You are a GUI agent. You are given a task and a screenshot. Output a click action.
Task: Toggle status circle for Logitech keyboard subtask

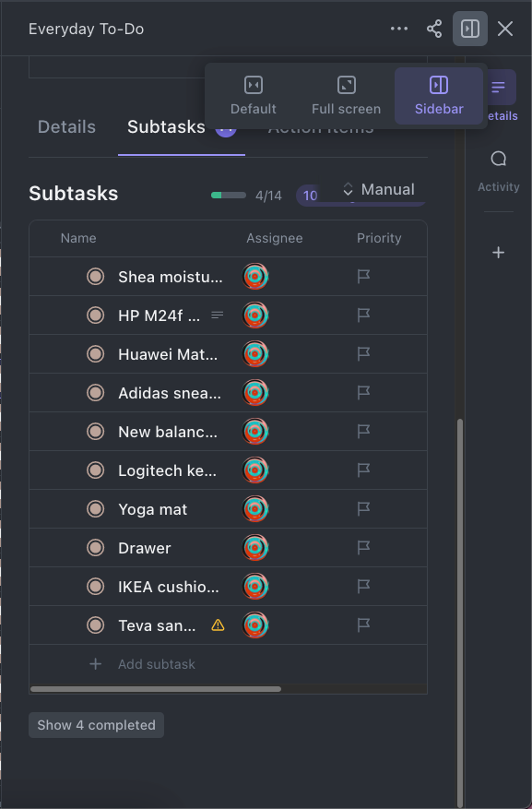95,470
